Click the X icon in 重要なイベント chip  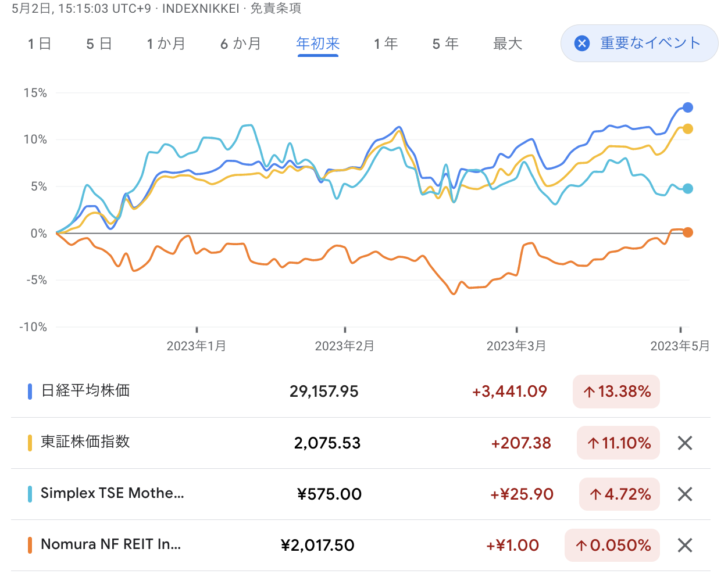pyautogui.click(x=581, y=44)
